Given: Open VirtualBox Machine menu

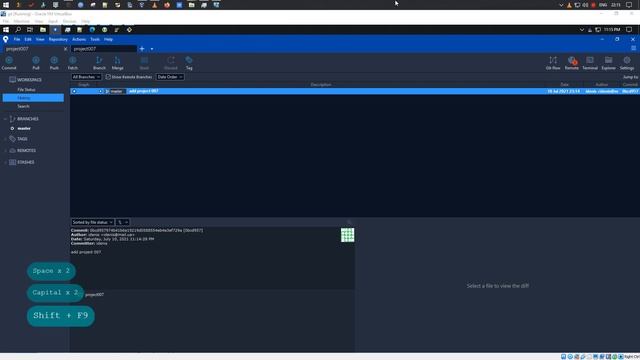Looking at the screenshot, I should pyautogui.click(x=21, y=21).
